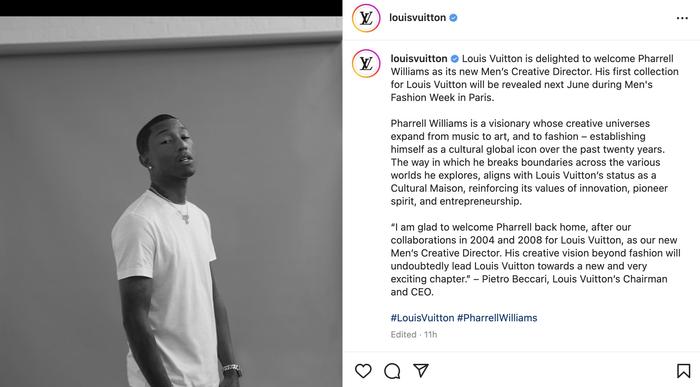Viewport: 700px width, 387px height.
Task: Open the #PharrellWilliams hashtag
Action: [497, 318]
